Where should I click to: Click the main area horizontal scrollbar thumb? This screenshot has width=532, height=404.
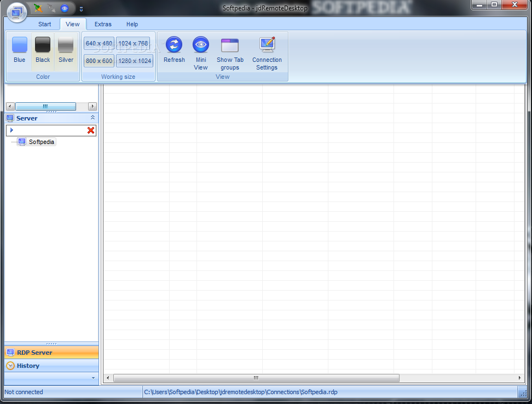[256, 378]
